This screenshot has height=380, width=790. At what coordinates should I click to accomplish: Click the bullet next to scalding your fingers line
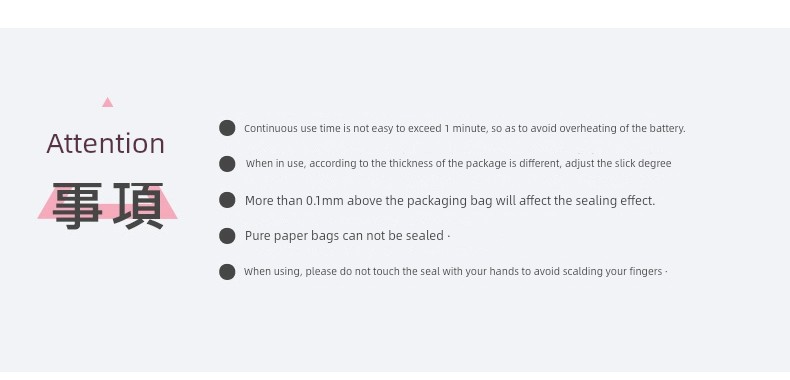(x=227, y=272)
